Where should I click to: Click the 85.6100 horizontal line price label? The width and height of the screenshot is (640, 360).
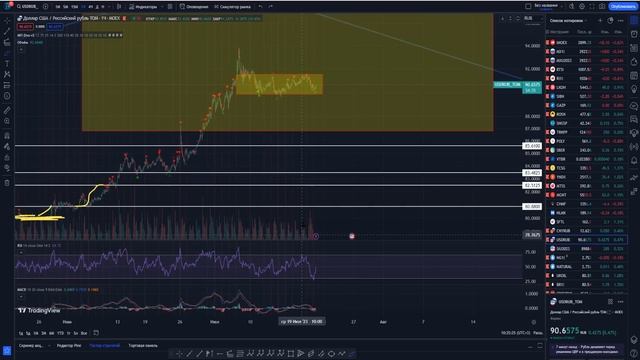[532, 146]
